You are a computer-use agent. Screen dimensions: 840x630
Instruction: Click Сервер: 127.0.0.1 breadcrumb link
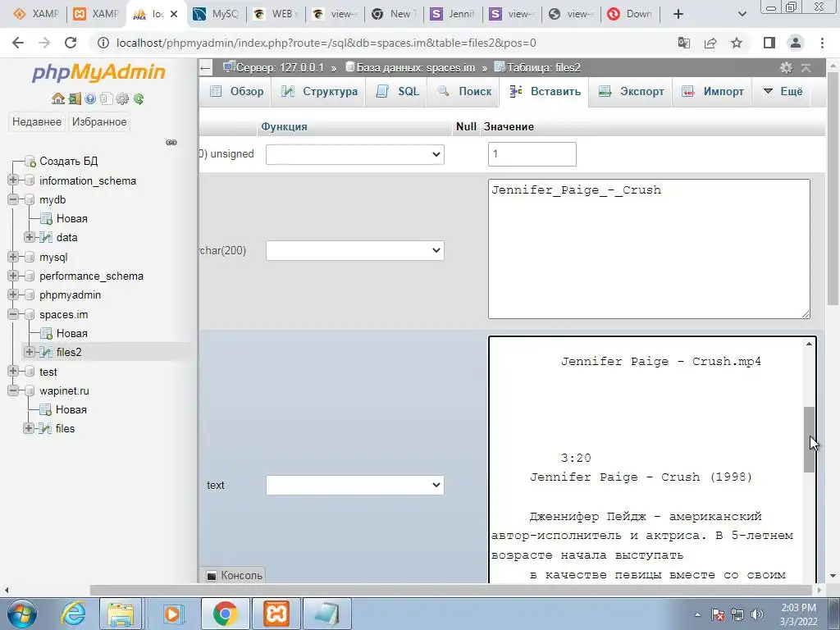(280, 67)
